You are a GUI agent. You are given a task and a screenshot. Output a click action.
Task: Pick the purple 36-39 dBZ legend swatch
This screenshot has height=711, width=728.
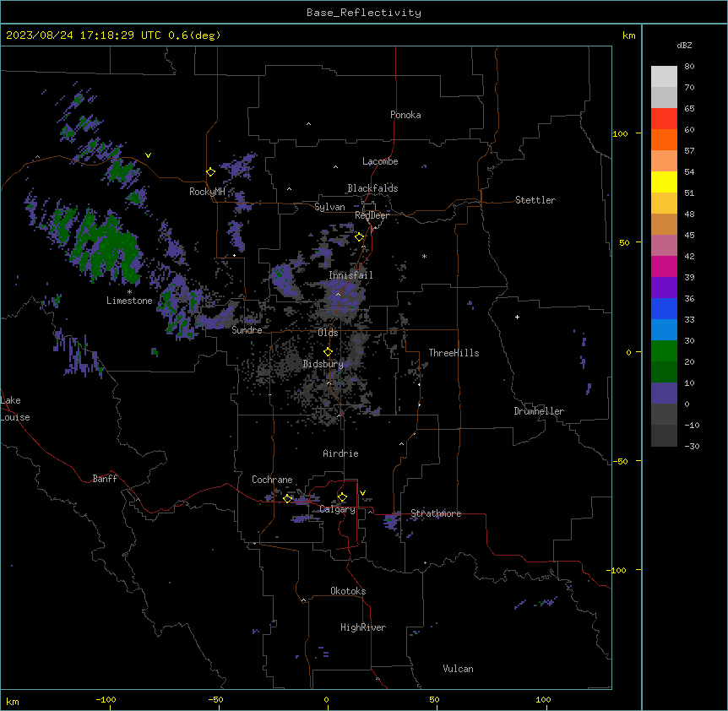click(x=664, y=288)
